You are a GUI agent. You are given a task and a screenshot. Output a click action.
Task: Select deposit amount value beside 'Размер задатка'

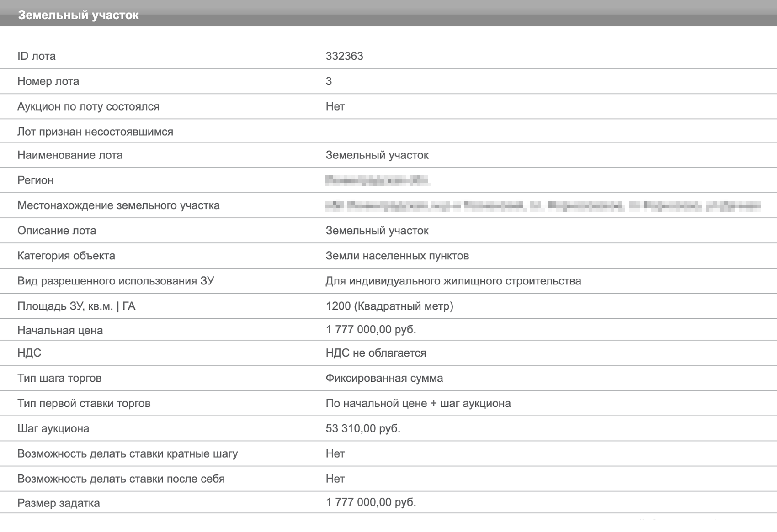coord(371,502)
